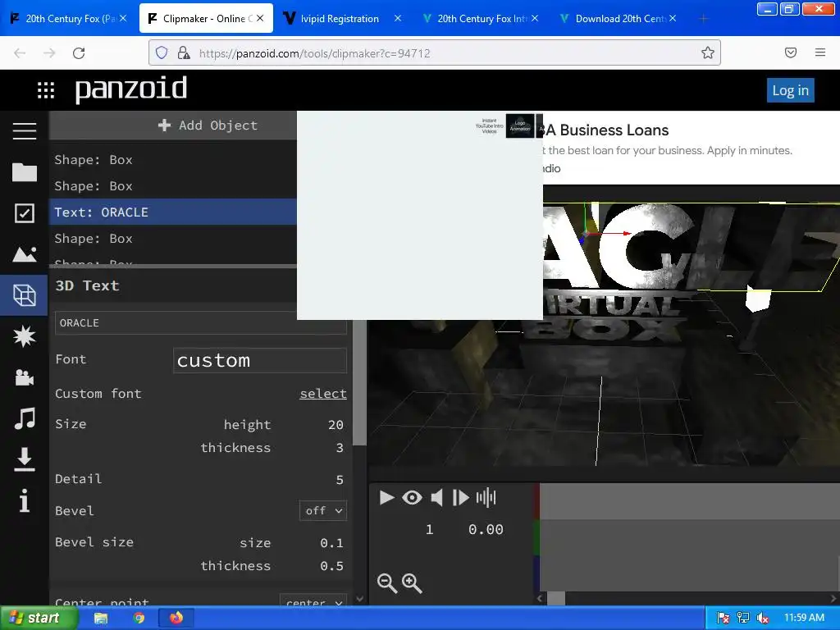Select the 3D objects cube icon
840x630 pixels.
pos(24,295)
